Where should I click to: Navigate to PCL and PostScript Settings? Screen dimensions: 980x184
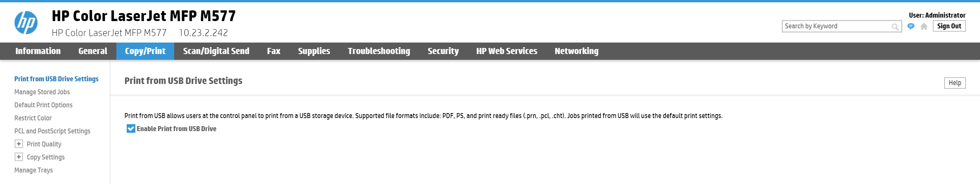point(52,131)
